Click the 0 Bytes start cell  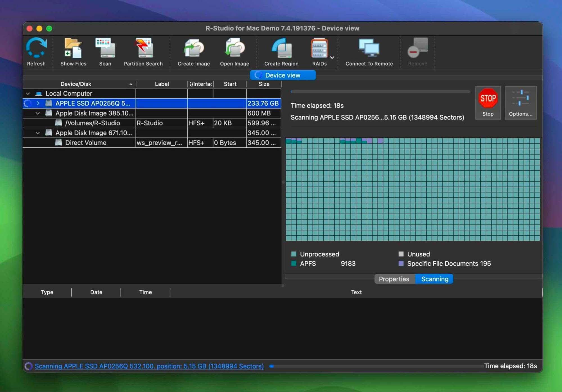pos(230,143)
